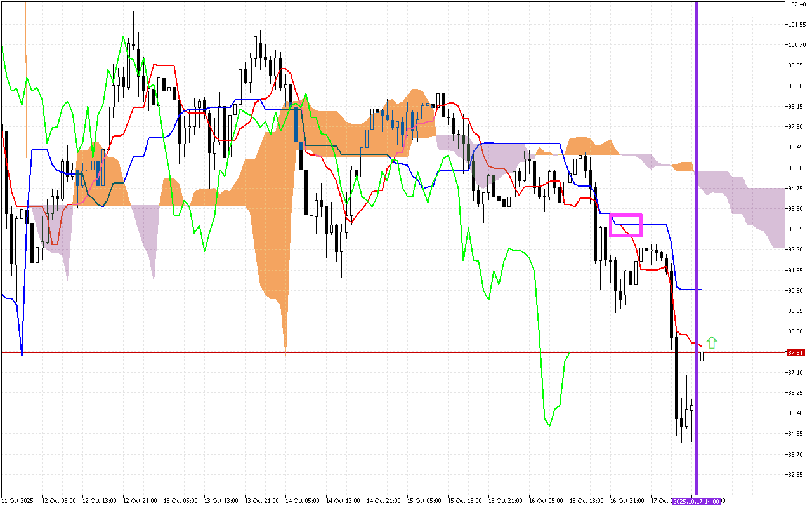Click the 14 Oct 05:00 axis label

click(303, 500)
